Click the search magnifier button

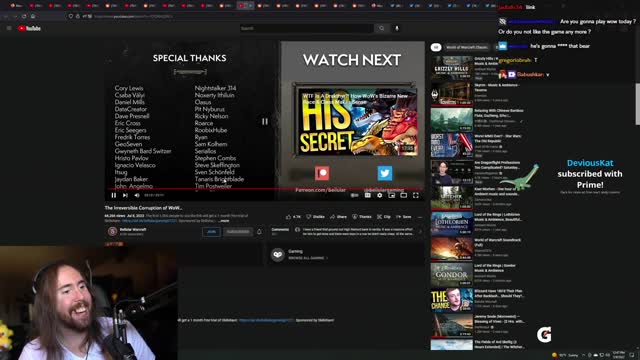pyautogui.click(x=381, y=28)
